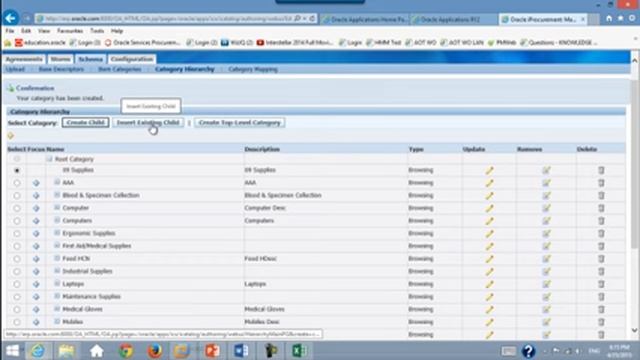Expand the Food HCN category node
Viewport: 640px width, 360px height.
click(x=57, y=258)
